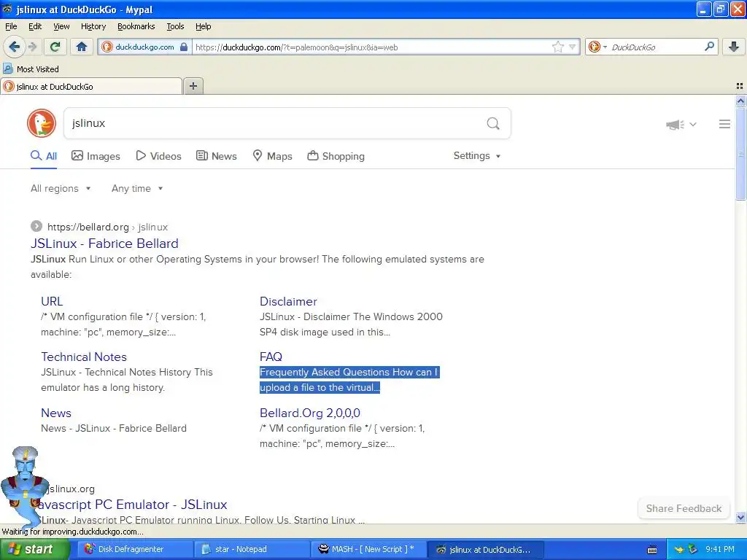Open the tab groups grid icon
Screen dimensions: 747x560
click(740, 86)
